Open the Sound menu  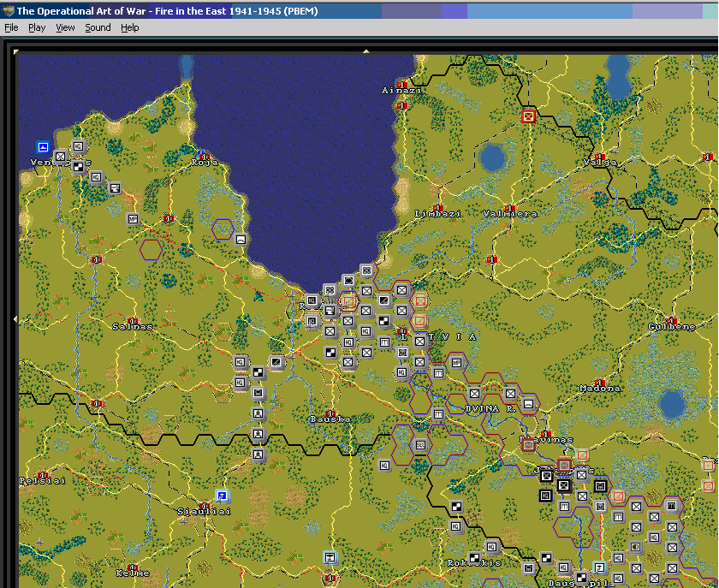pyautogui.click(x=98, y=27)
